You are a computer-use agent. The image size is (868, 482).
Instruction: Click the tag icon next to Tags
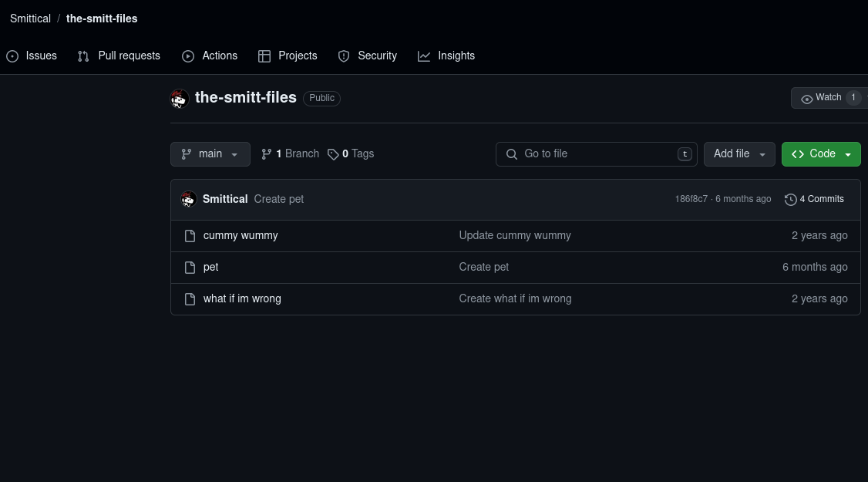pos(333,154)
